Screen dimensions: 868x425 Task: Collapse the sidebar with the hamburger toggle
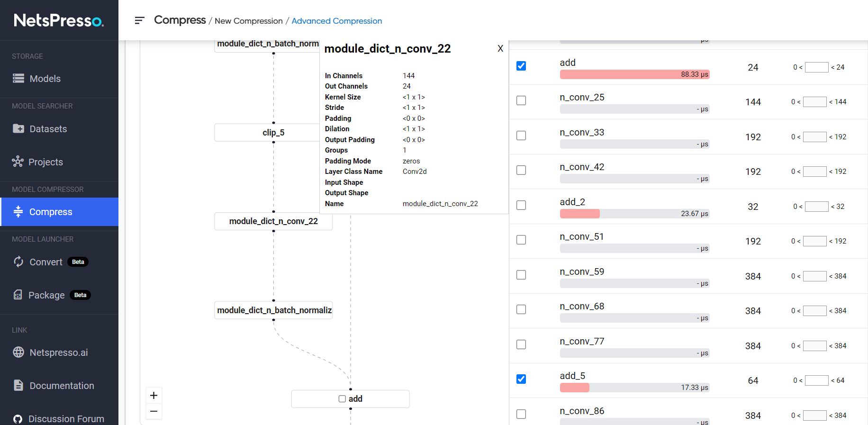tap(139, 20)
